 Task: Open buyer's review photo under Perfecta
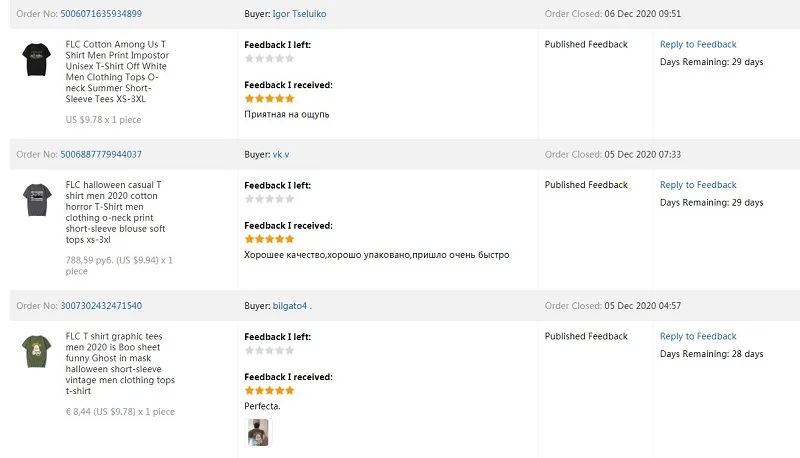[x=258, y=432]
